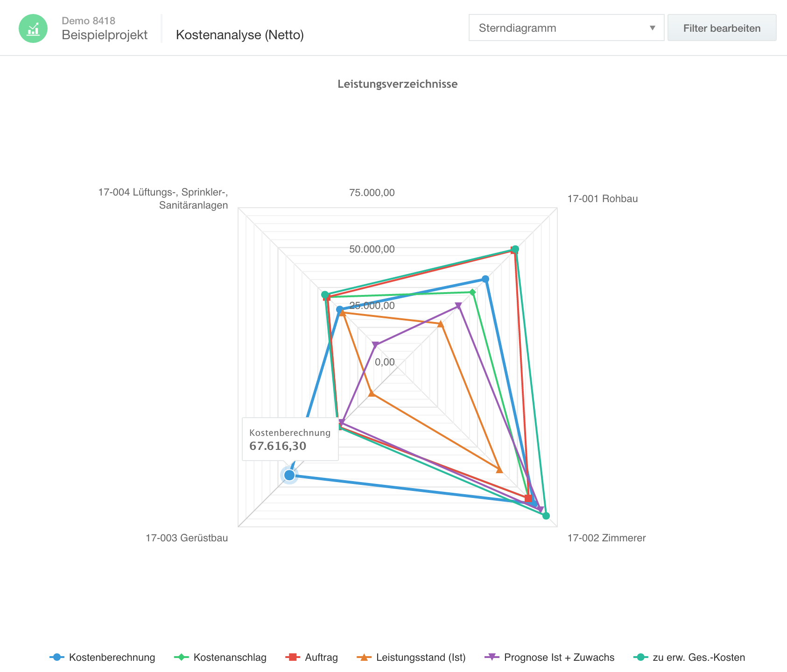Click the highlighted blue Gerüstbau data point
787x672 pixels.
(x=289, y=475)
